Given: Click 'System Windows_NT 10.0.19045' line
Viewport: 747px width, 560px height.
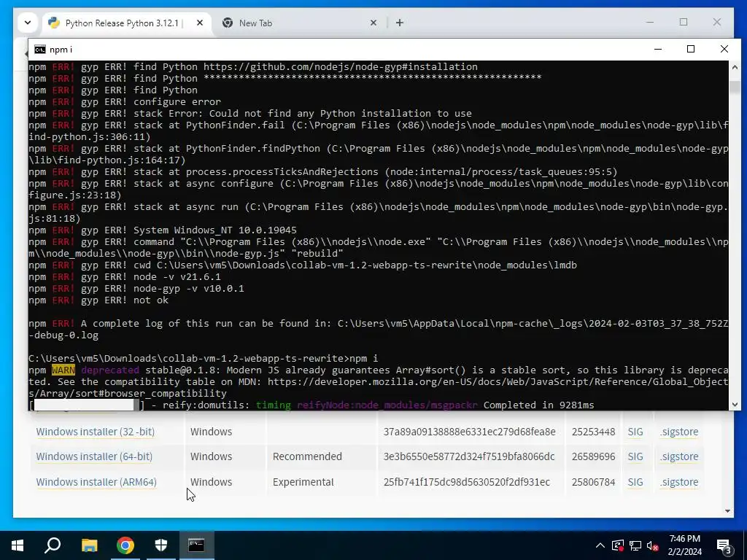Looking at the screenshot, I should point(163,230).
